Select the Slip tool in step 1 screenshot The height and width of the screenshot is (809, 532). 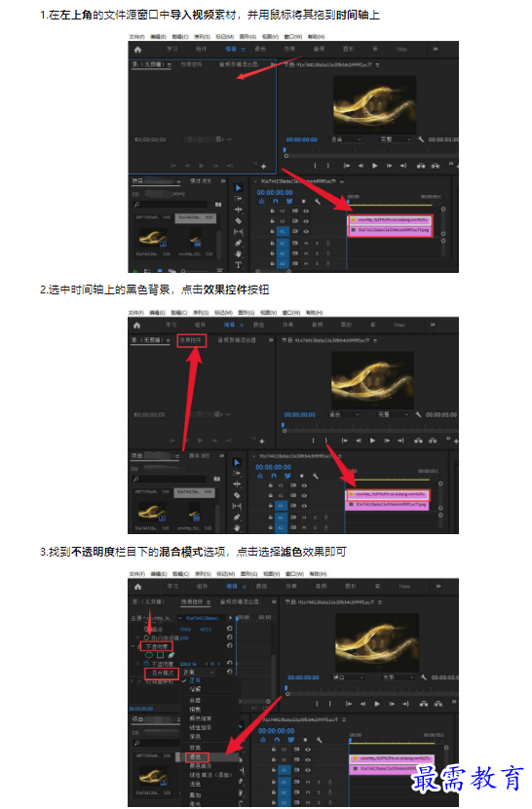click(x=239, y=232)
